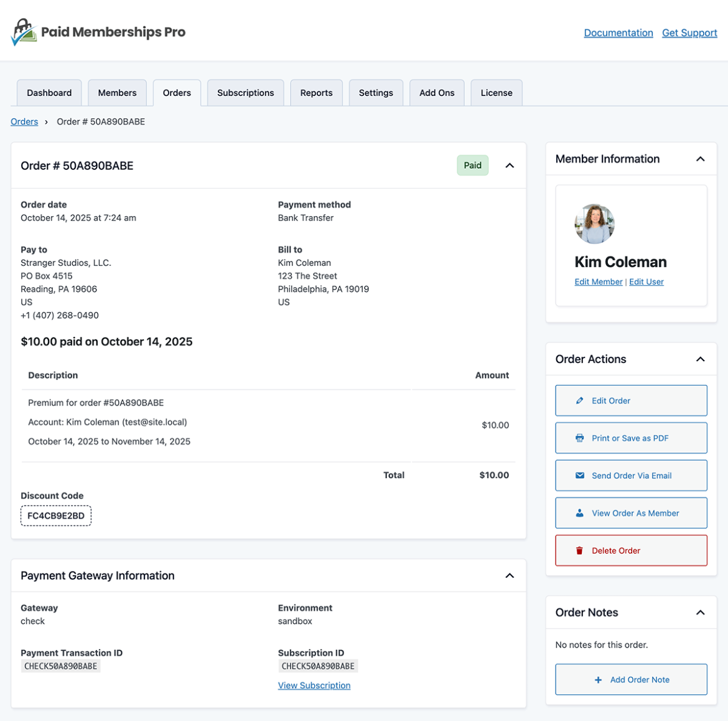
Task: Click Kim Coleman's profile photo
Action: (594, 223)
